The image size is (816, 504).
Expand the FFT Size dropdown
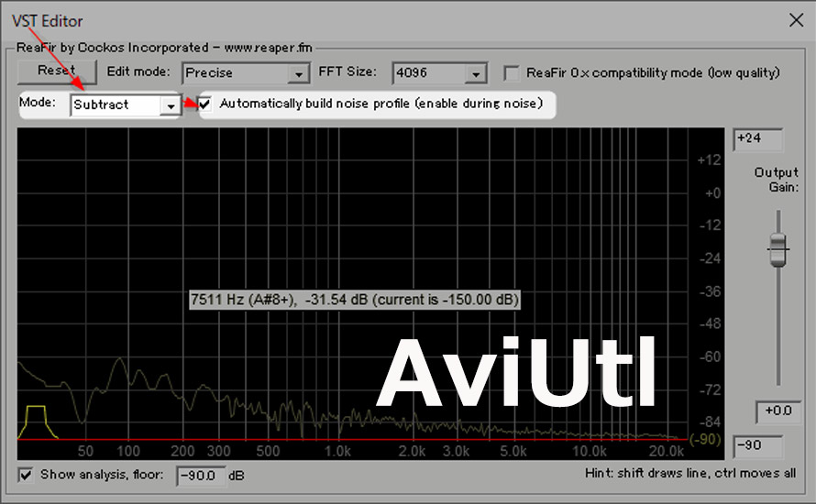(x=475, y=74)
